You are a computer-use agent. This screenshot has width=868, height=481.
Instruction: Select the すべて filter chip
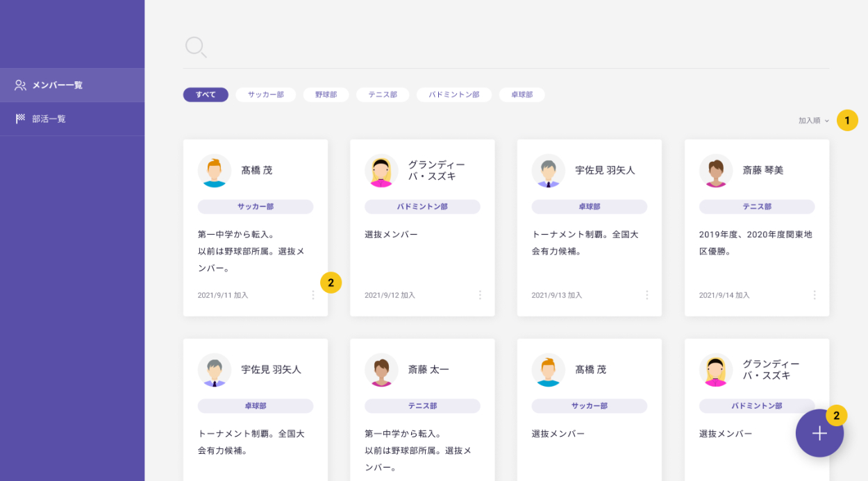(x=206, y=94)
